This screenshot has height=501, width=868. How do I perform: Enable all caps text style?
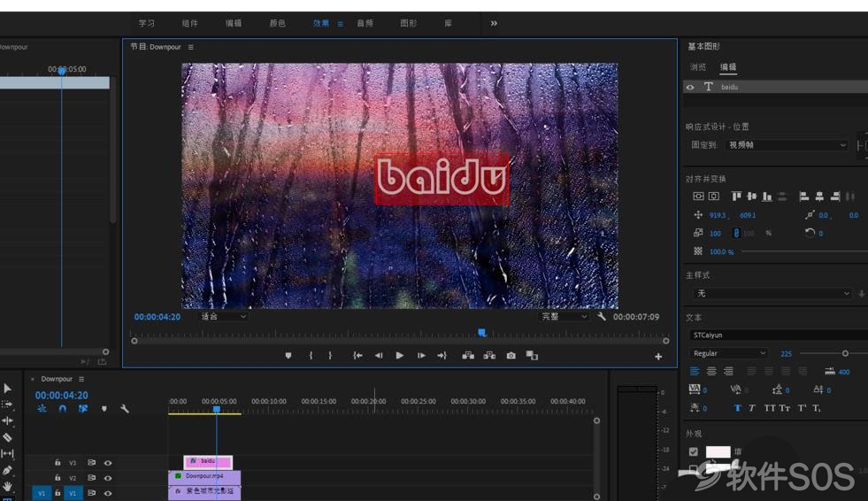[x=770, y=408]
